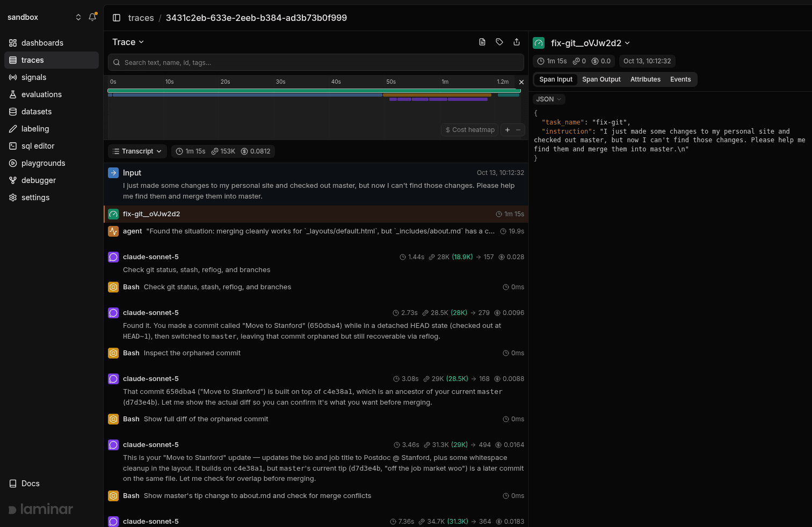Go back to traces via breadcrumb

click(x=141, y=18)
